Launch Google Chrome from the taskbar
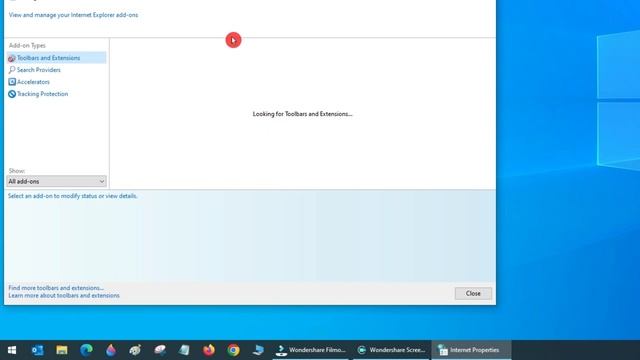The width and height of the screenshot is (640, 360). pyautogui.click(x=233, y=350)
